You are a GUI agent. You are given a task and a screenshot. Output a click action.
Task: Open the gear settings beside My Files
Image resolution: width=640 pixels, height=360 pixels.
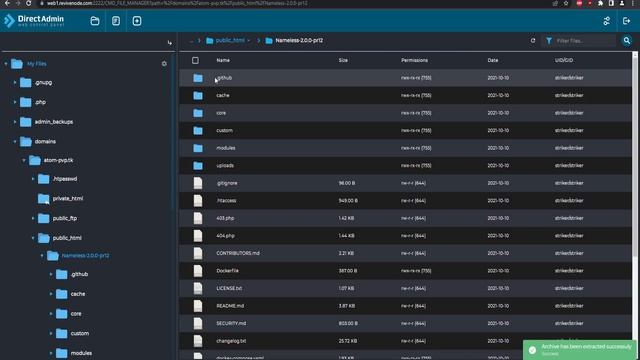click(x=164, y=64)
